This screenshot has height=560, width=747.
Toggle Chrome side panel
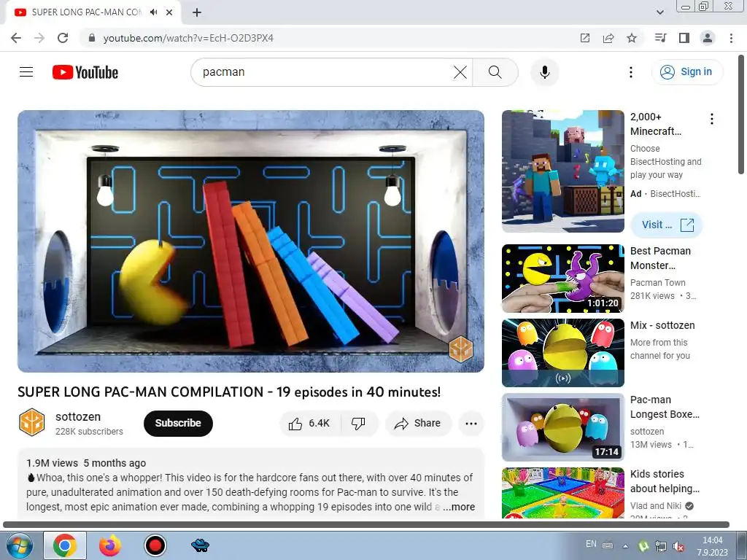(x=684, y=38)
